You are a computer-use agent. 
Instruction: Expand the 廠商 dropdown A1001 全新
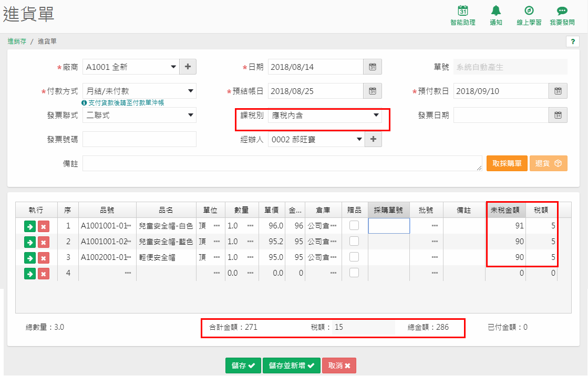point(173,67)
